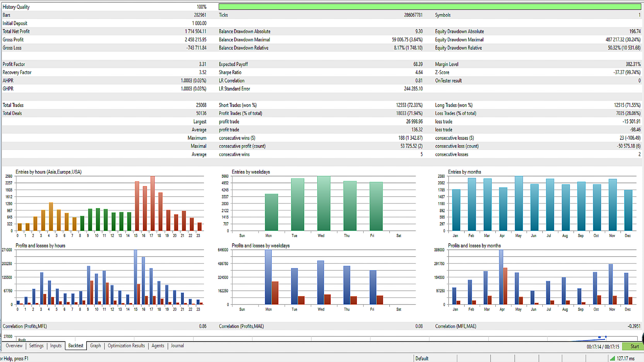
Task: Click the Apr blue bar in Profits and losses by months
Action: point(501,277)
